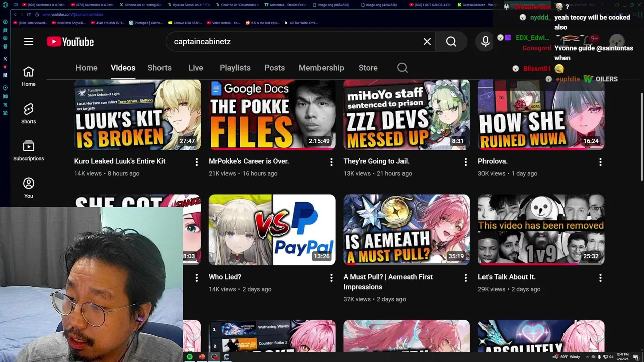Open They're Going to Jail title link
The image size is (644, 362).
pos(376,161)
